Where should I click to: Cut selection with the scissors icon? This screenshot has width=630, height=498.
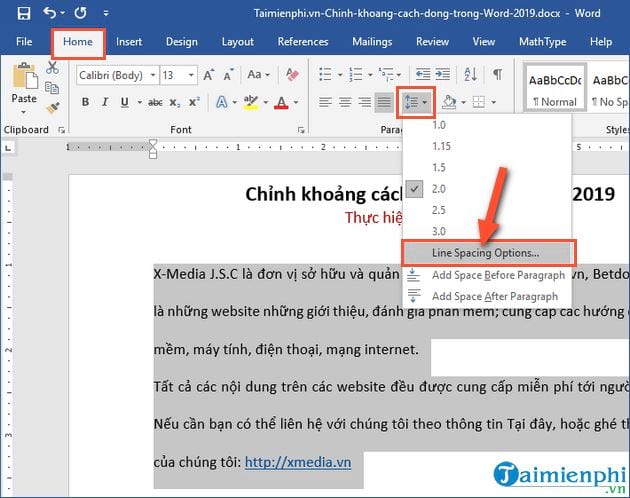(x=52, y=68)
